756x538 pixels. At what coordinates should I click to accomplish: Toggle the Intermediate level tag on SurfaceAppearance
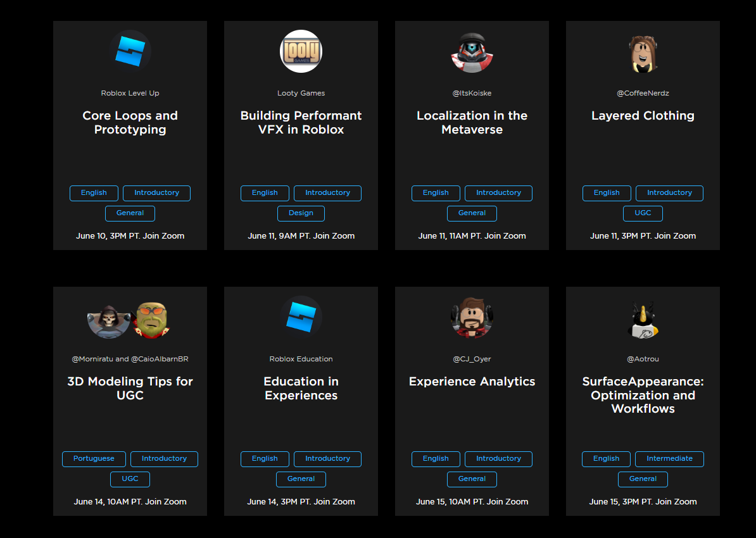point(669,459)
